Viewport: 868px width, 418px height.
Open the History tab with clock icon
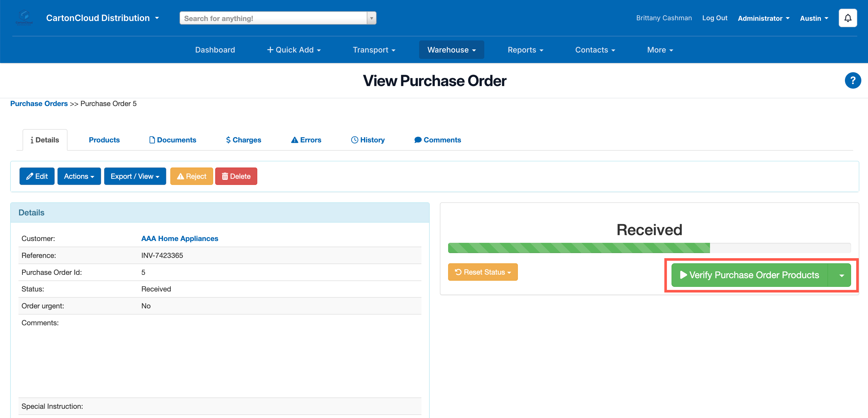point(368,140)
